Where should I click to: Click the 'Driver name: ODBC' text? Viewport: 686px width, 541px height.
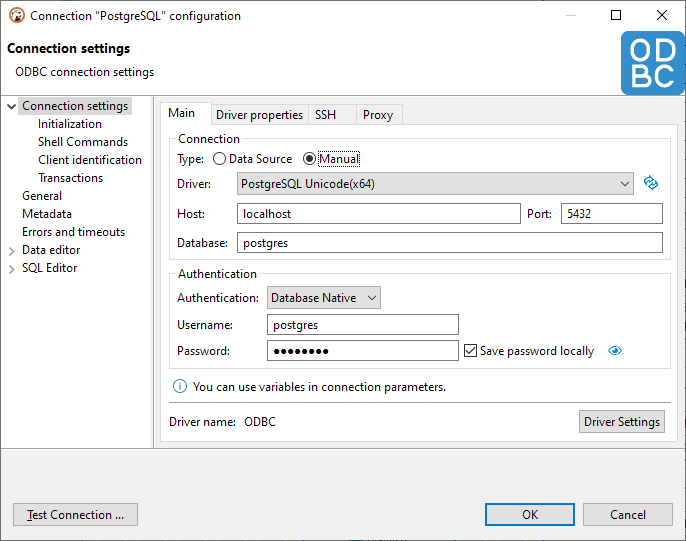coord(223,422)
